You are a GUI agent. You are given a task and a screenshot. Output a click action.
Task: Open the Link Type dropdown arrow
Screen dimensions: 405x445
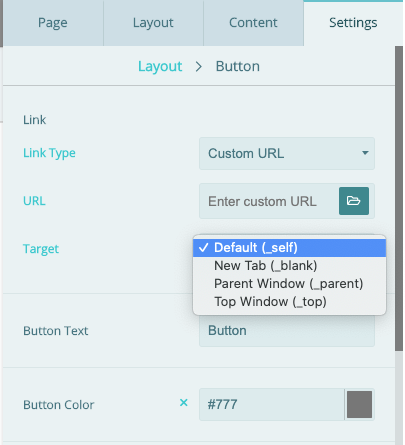[365, 153]
